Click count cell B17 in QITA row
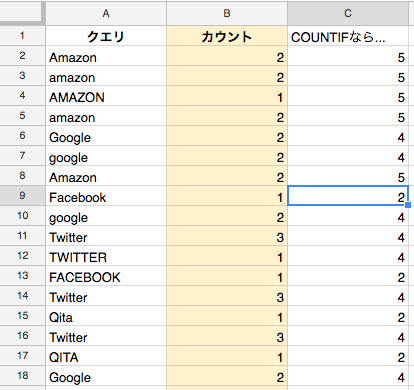The width and height of the screenshot is (414, 390). point(227,356)
